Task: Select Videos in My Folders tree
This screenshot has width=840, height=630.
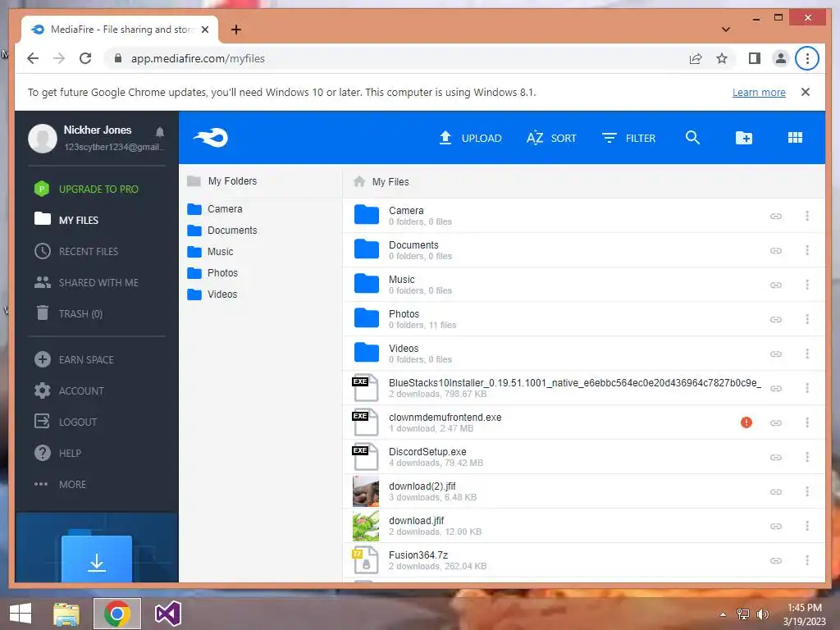Action: pos(212,294)
